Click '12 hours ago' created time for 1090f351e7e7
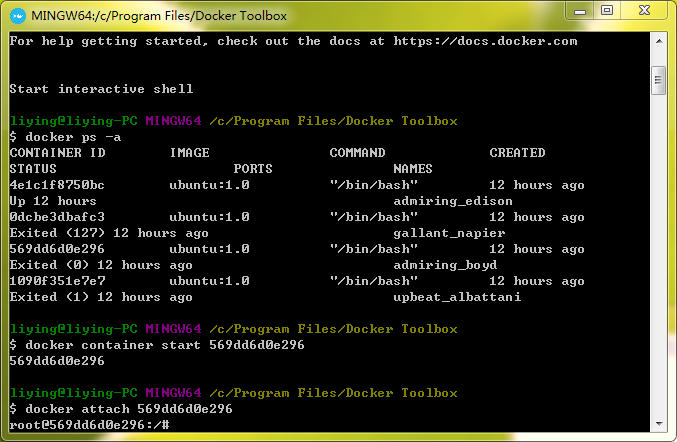 tap(537, 281)
